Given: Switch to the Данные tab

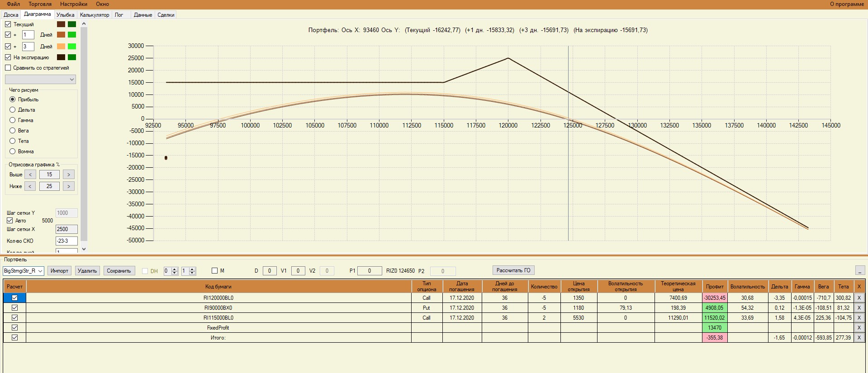Looking at the screenshot, I should pyautogui.click(x=143, y=15).
